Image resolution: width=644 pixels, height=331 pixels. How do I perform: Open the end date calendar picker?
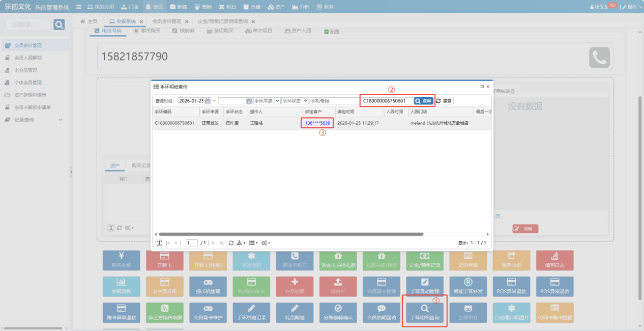[249, 101]
